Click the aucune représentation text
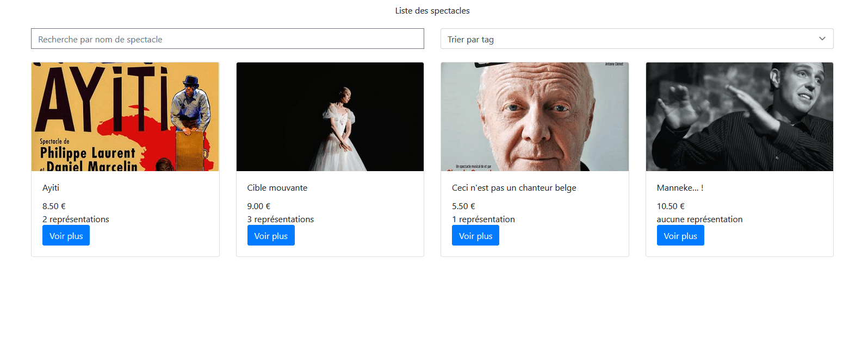 tap(699, 219)
